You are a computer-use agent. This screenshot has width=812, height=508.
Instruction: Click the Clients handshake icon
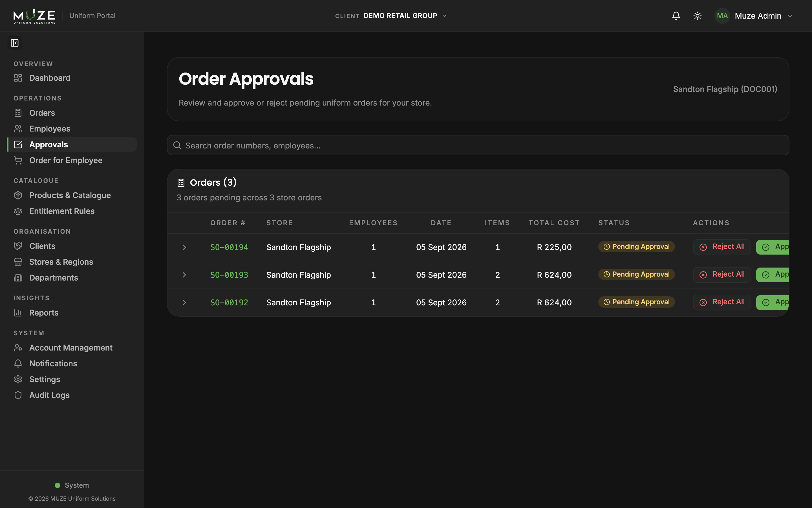[18, 246]
